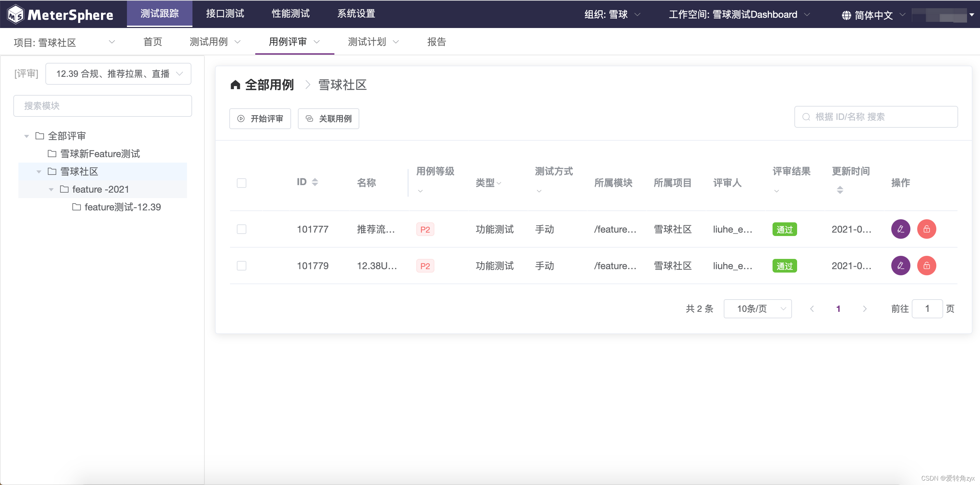Image resolution: width=980 pixels, height=485 pixels.
Task: Go to next page arrow
Action: pyautogui.click(x=865, y=309)
